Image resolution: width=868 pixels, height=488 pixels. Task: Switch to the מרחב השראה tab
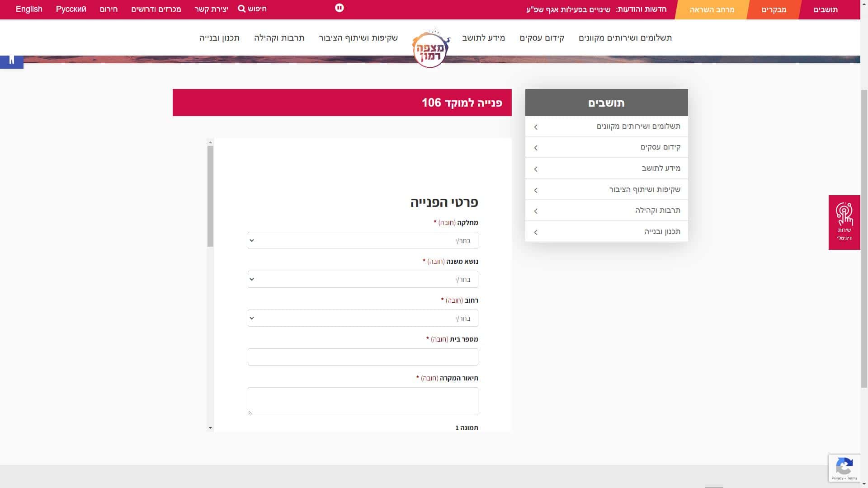[712, 9]
